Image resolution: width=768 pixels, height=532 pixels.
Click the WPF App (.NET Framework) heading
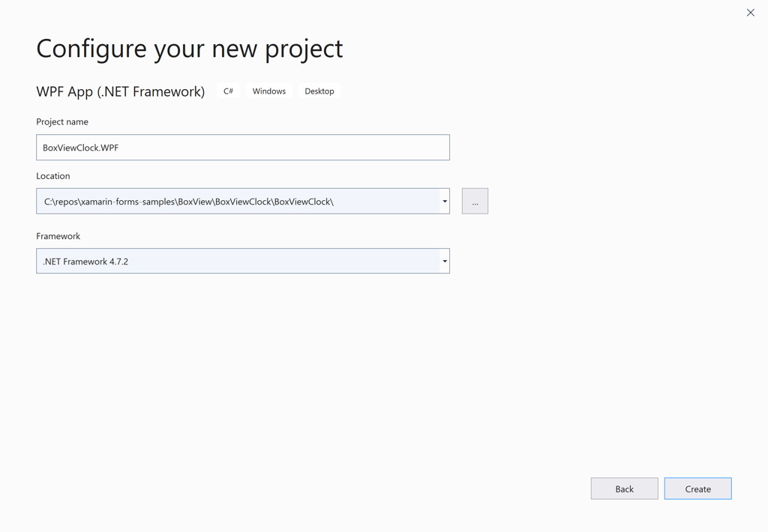coord(120,91)
